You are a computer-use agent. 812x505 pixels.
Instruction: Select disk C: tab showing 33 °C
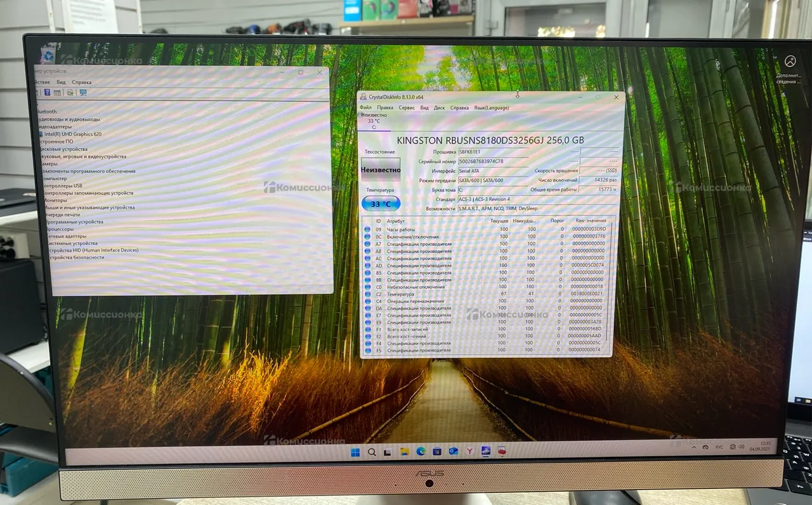374,121
